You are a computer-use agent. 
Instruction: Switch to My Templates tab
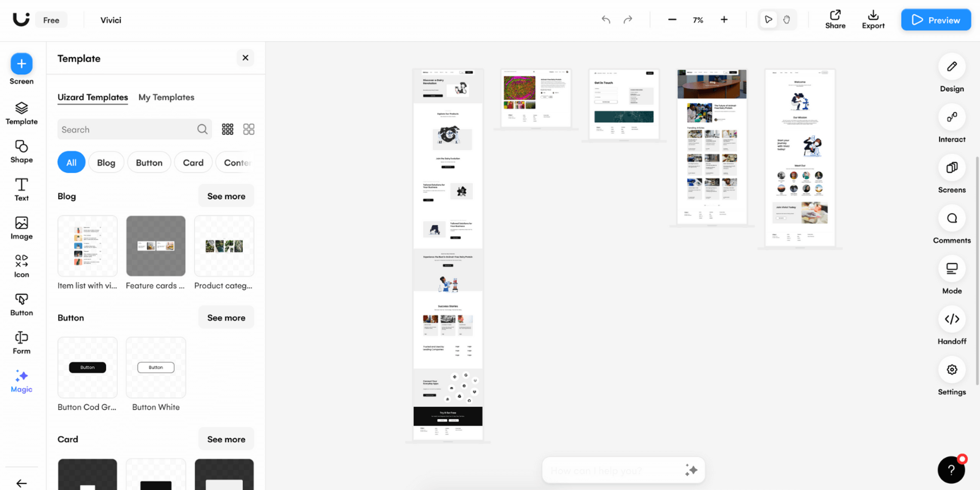tap(166, 97)
